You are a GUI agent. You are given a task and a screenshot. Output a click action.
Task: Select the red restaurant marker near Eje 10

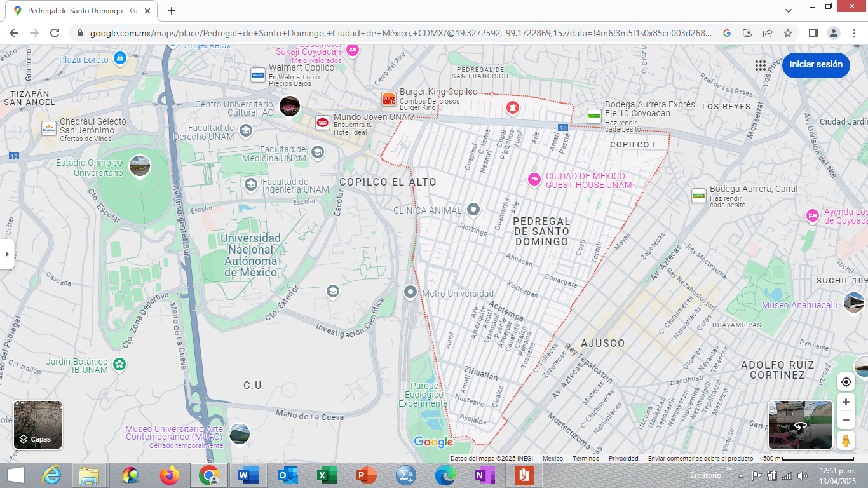[512, 108]
